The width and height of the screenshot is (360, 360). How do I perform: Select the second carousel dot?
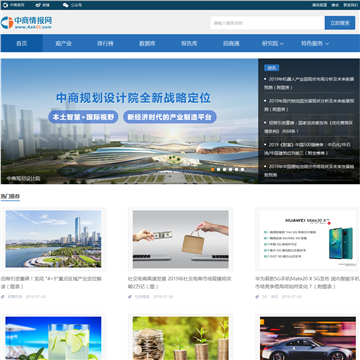pos(219,169)
